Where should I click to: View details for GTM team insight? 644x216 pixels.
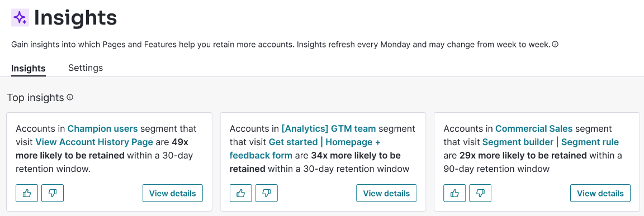click(x=386, y=193)
